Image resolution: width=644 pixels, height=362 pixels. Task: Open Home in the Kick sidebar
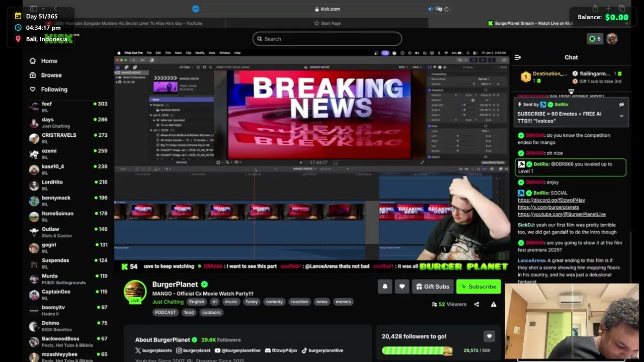43,61
